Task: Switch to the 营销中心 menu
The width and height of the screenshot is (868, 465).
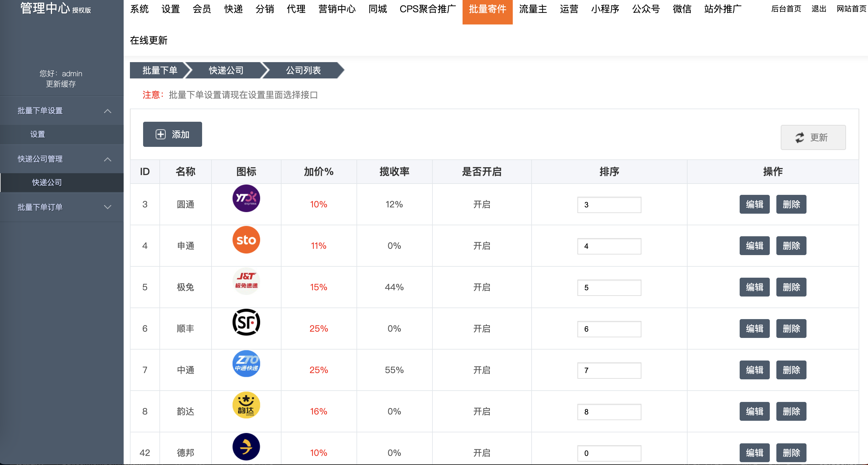Action: point(337,9)
